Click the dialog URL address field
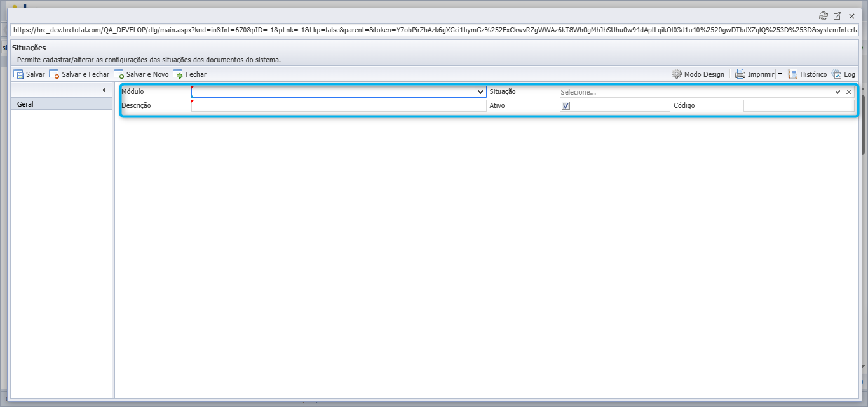The width and height of the screenshot is (868, 407). (435, 29)
